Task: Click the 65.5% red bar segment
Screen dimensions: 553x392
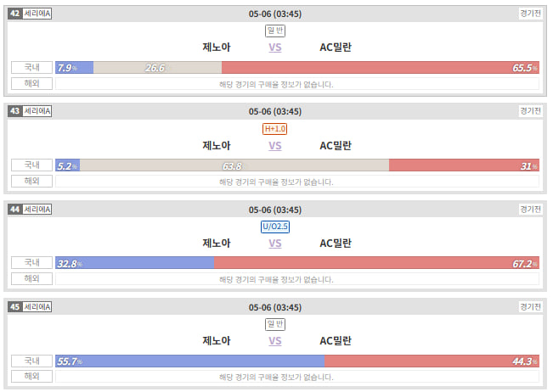Action: (x=381, y=67)
